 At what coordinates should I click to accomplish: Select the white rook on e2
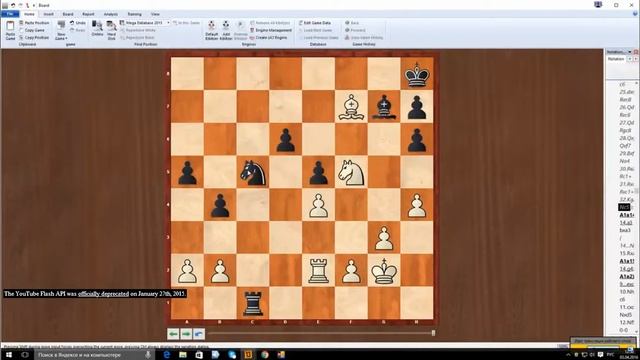click(318, 270)
